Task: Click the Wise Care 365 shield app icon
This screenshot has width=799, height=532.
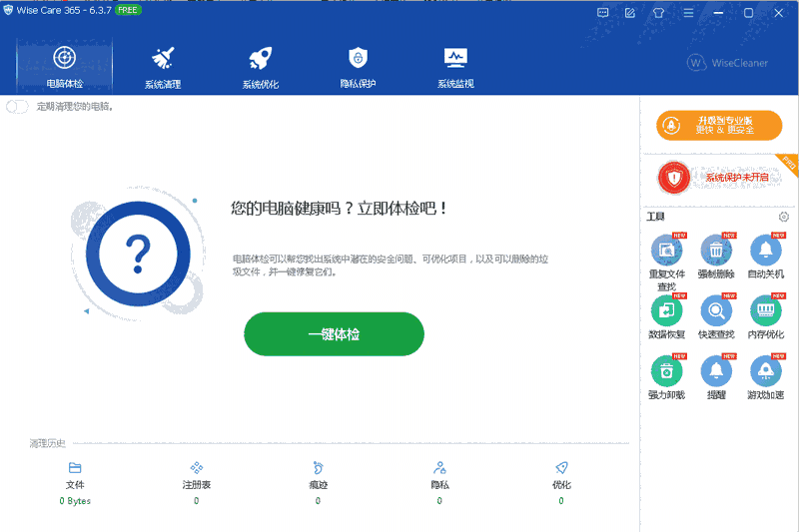Action: [8, 10]
